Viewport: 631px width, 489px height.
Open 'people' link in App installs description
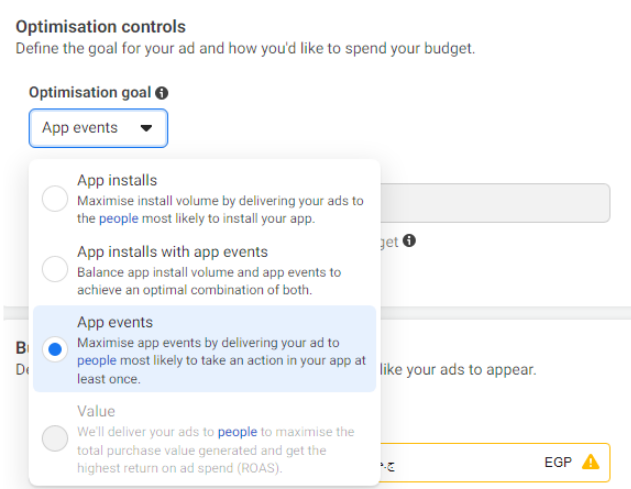tap(120, 219)
